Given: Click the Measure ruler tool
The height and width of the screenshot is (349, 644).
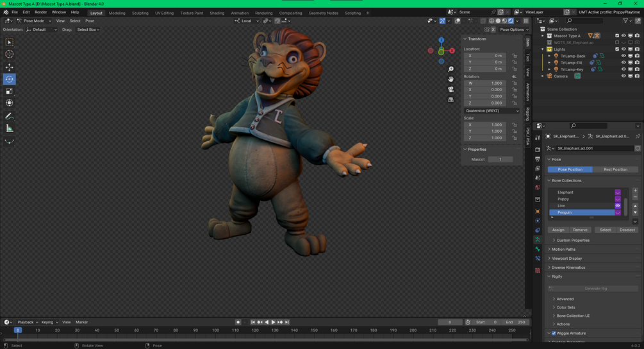Looking at the screenshot, I should [x=9, y=129].
